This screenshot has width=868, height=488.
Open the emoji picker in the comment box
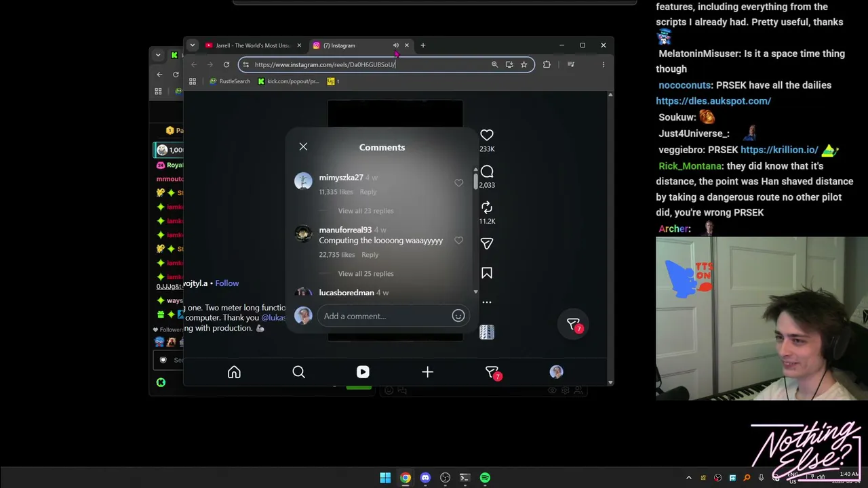(x=458, y=316)
